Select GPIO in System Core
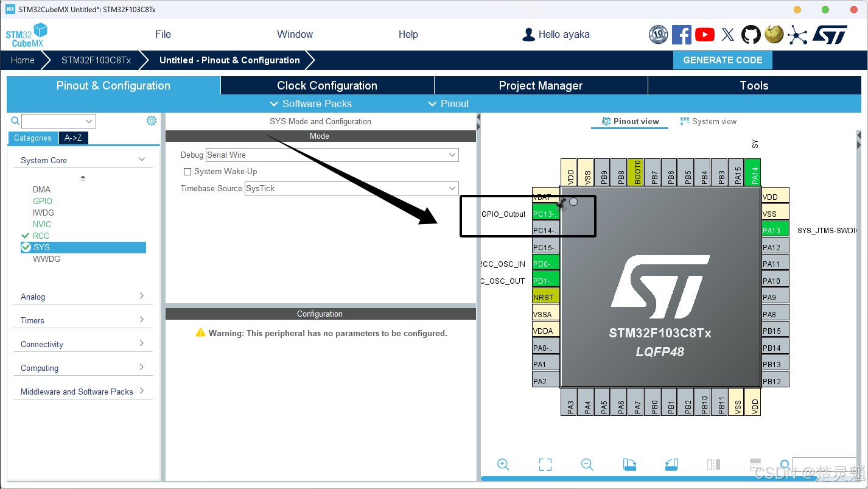Viewport: 868px width, 489px height. click(43, 201)
